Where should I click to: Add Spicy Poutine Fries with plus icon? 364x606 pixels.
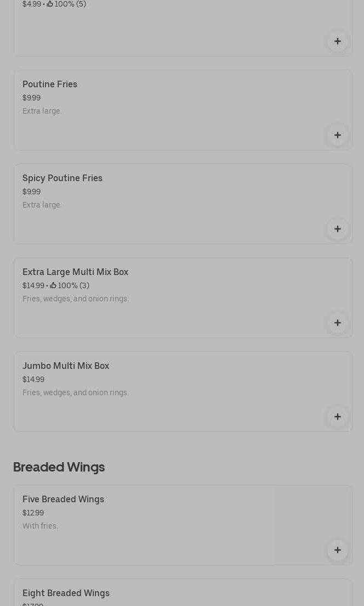coord(337,229)
